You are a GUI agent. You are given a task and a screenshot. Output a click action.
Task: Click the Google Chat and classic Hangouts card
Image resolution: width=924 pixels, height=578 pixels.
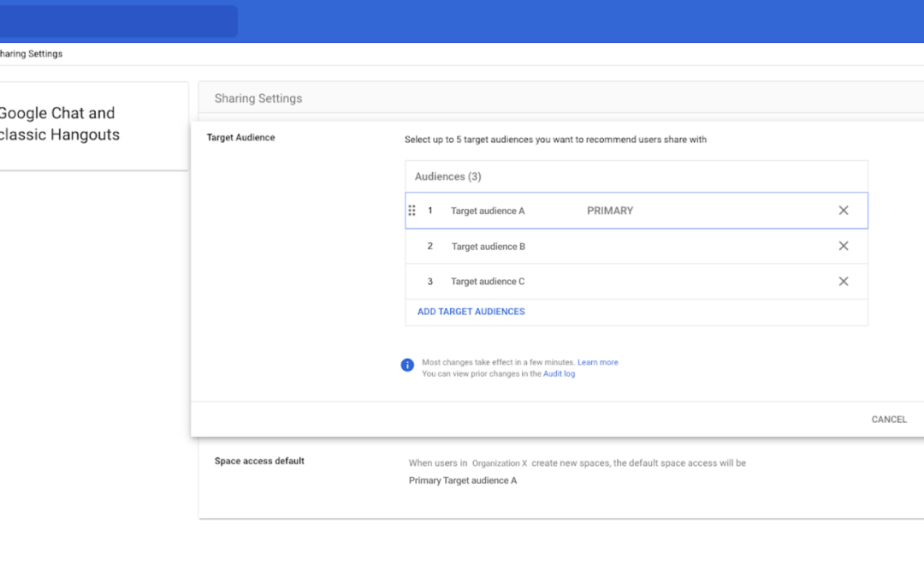[94, 126]
